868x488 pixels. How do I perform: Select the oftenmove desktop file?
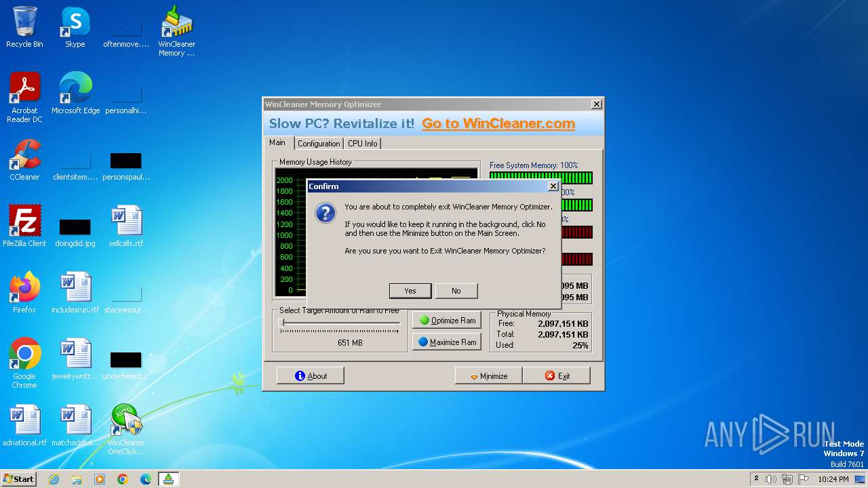[126, 31]
